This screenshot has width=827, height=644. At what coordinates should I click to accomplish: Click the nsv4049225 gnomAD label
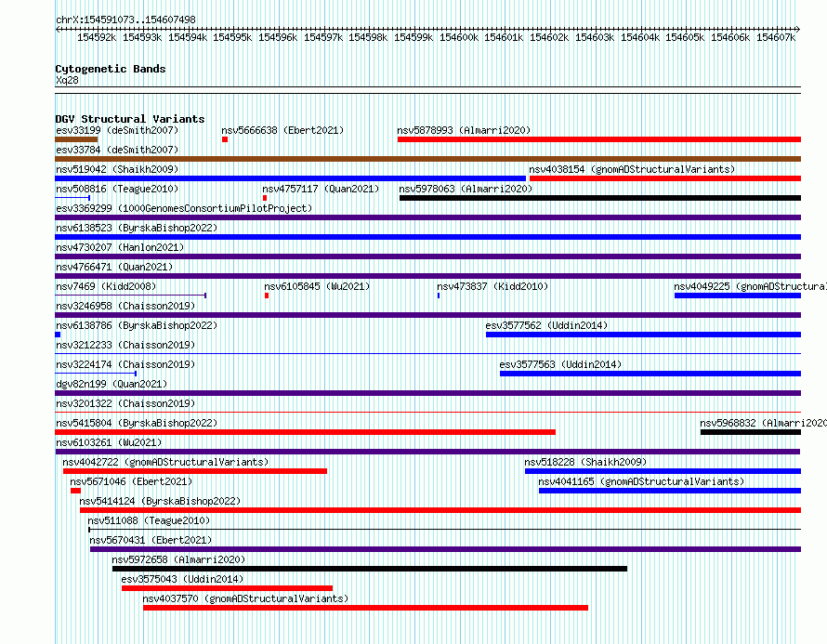[750, 286]
